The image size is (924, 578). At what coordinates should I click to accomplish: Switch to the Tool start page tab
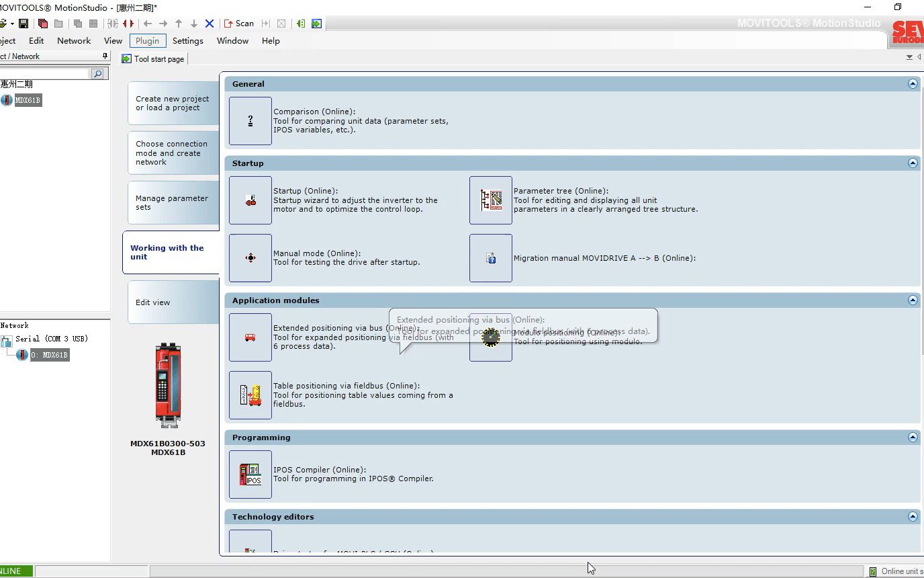tap(153, 59)
